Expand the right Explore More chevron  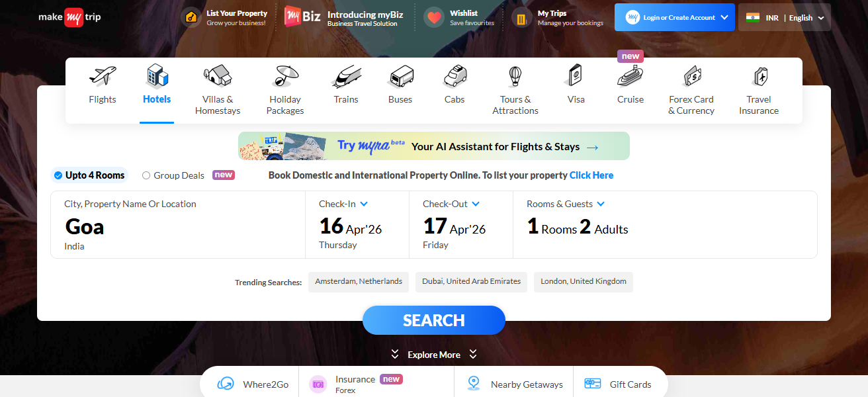[473, 355]
